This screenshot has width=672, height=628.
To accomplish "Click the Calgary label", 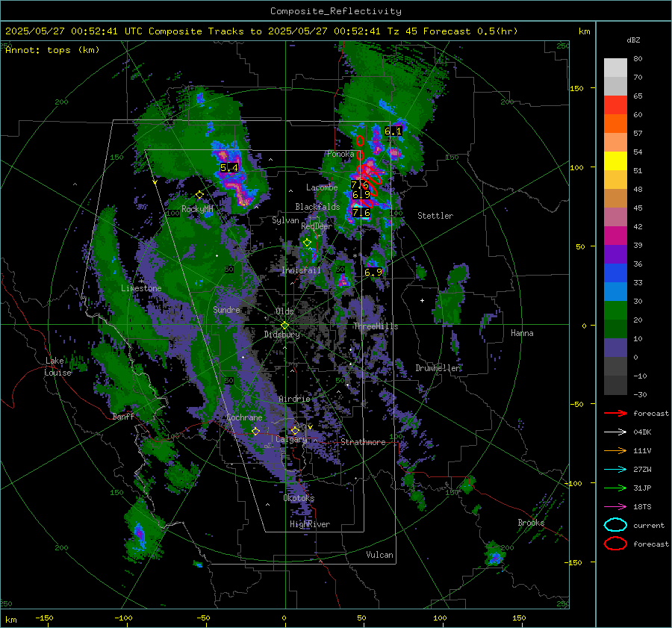I will pyautogui.click(x=291, y=439).
